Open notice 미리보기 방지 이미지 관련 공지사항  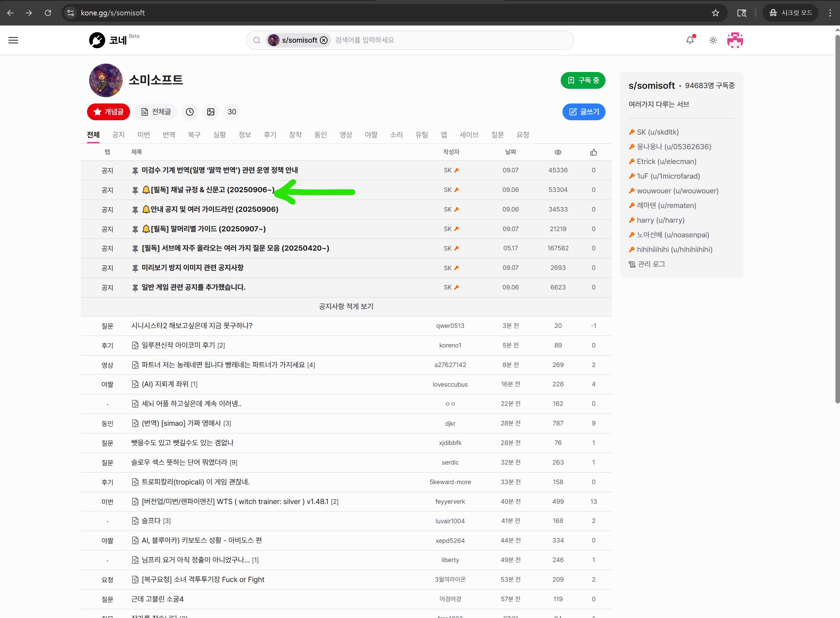(x=192, y=268)
